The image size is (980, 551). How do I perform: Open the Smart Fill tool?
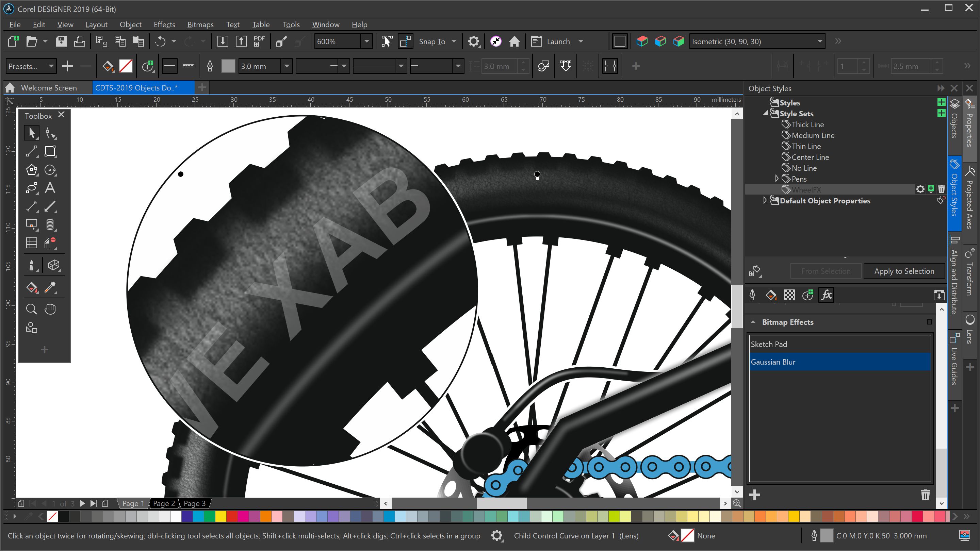pos(32,287)
